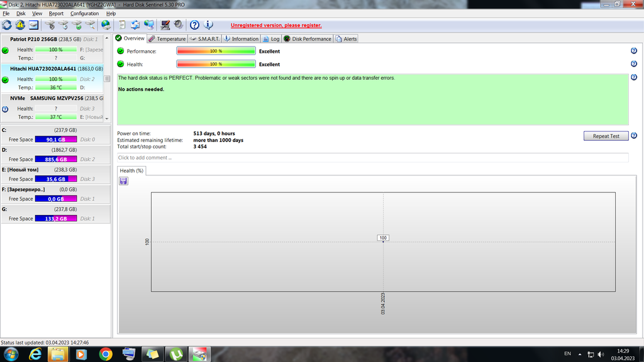Click the disk with clock toolbar icon
The image size is (644, 362).
(64, 25)
